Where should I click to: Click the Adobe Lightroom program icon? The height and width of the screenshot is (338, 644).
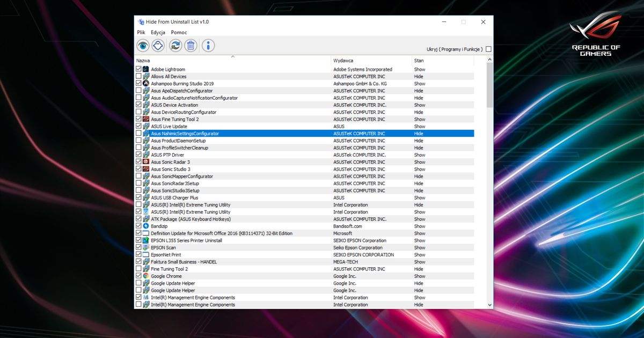pos(146,69)
